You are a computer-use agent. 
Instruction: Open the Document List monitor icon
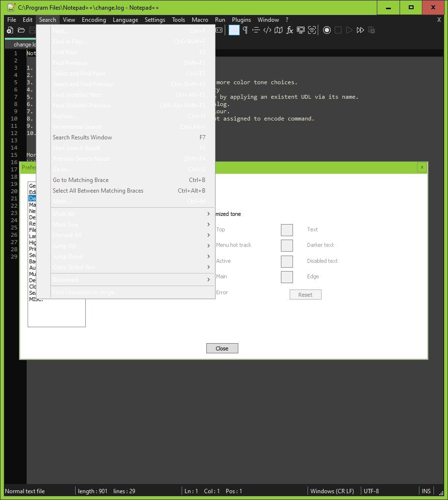coord(301,30)
